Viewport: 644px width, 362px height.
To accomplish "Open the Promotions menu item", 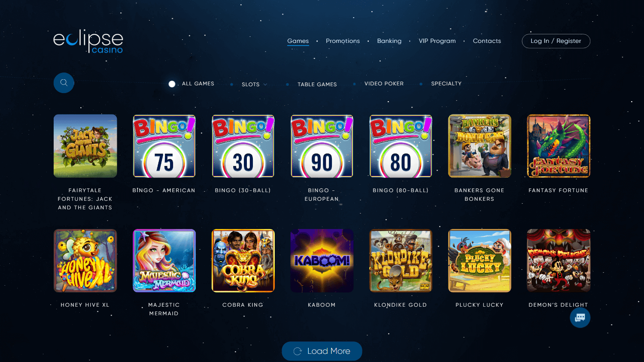I will tap(343, 41).
